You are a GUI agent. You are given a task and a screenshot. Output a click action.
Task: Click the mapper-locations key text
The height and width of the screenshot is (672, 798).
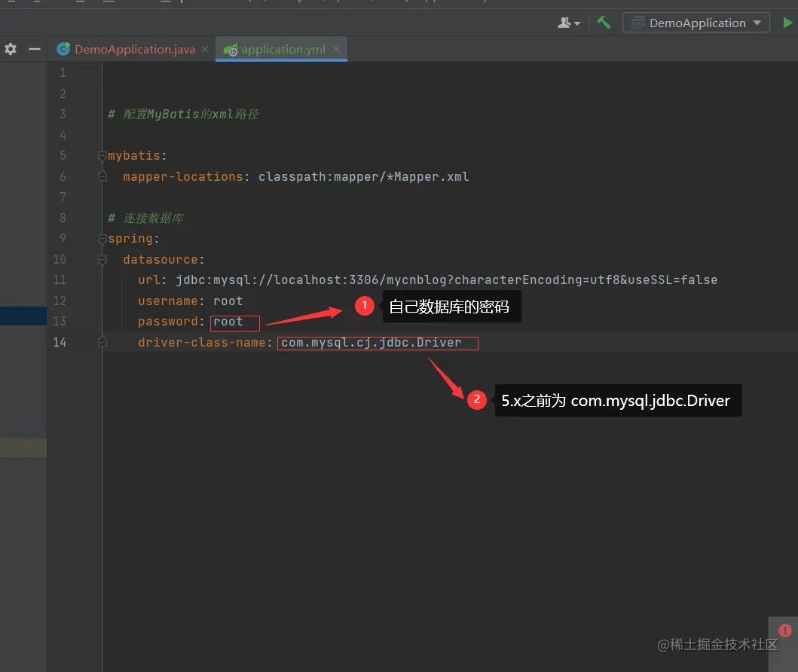[182, 176]
